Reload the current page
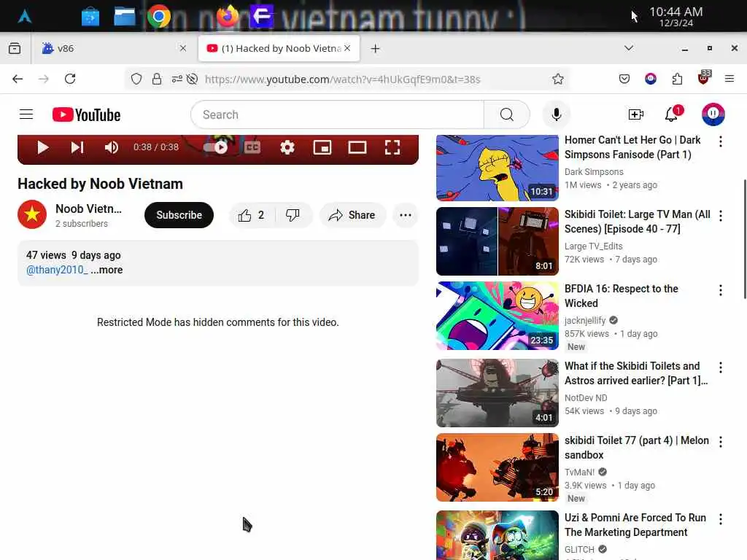This screenshot has width=747, height=560. tap(70, 79)
